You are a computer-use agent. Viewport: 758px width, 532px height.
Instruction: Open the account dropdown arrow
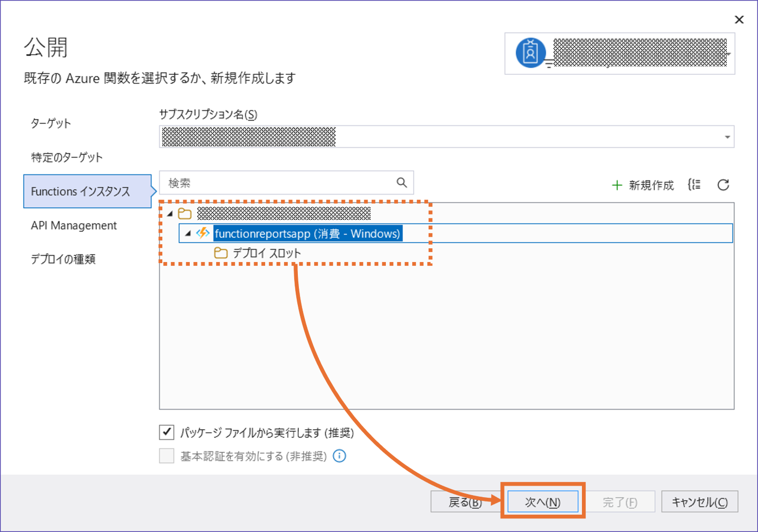click(728, 54)
